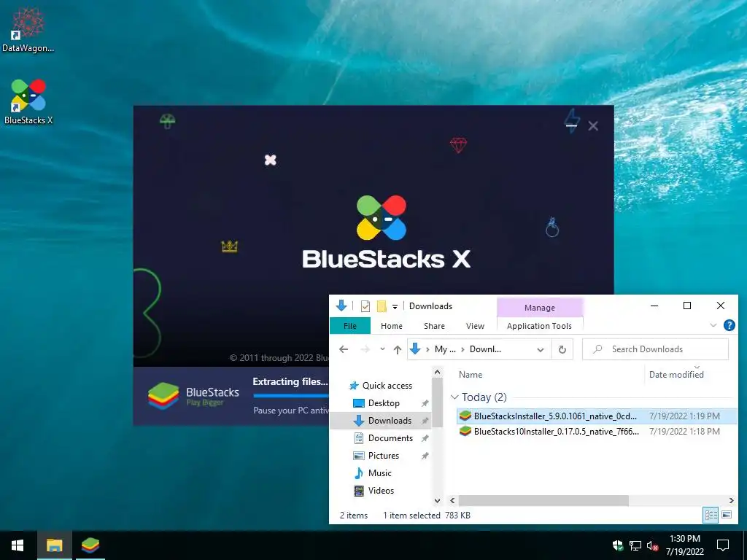The width and height of the screenshot is (747, 560).
Task: Switch to the Share ribbon tab
Action: (x=435, y=326)
